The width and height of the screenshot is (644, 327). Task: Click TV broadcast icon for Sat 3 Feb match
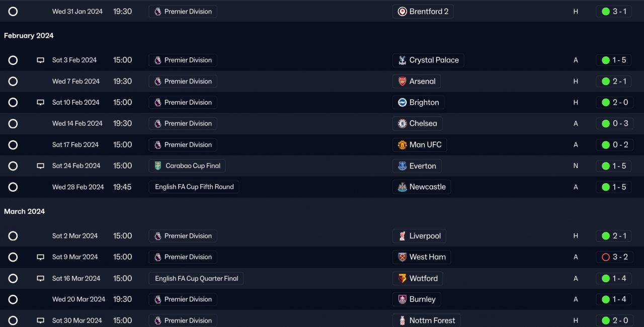tap(40, 60)
